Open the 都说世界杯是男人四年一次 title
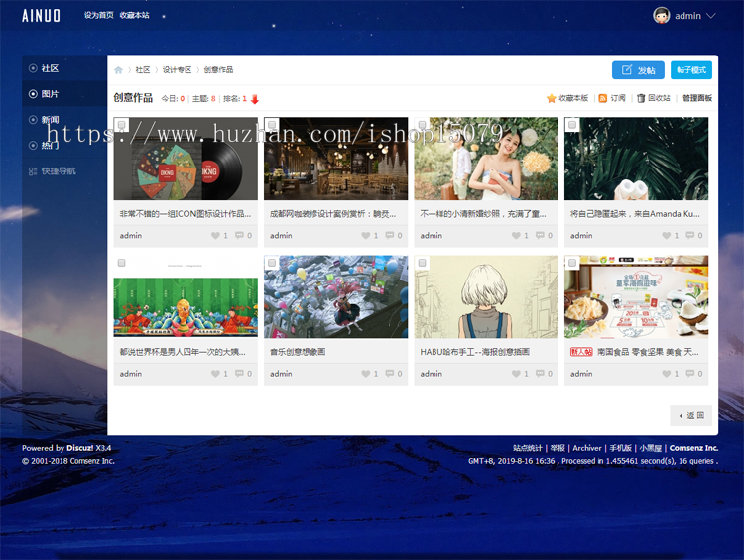The height and width of the screenshot is (560, 744). tap(183, 352)
